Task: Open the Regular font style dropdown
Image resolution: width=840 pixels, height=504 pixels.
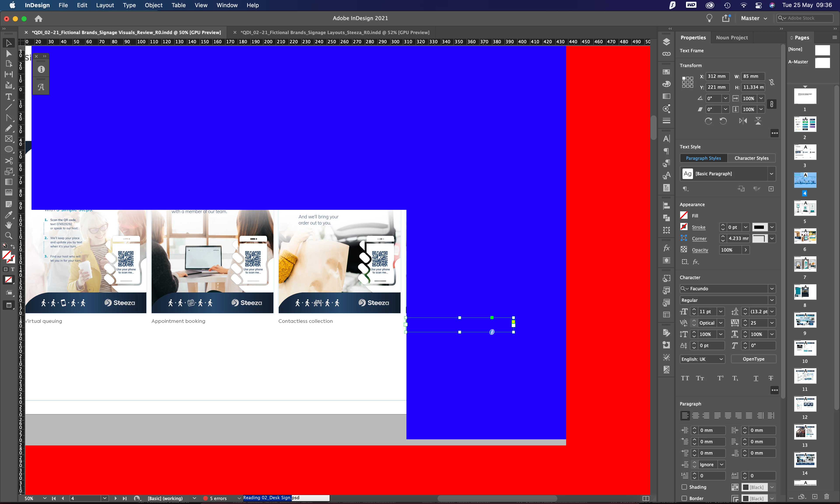Action: 772,300
